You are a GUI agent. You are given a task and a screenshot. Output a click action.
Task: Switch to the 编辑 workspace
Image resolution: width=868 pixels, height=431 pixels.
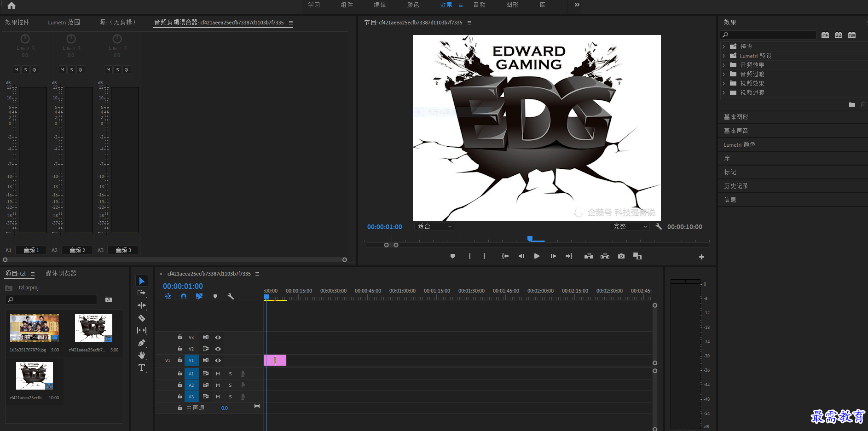(x=380, y=5)
